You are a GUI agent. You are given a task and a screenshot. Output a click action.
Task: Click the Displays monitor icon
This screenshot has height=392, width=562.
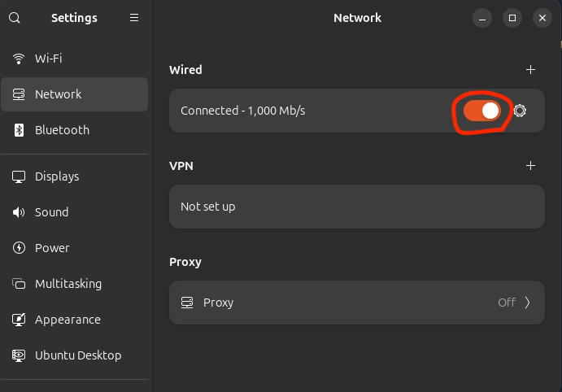pyautogui.click(x=19, y=176)
